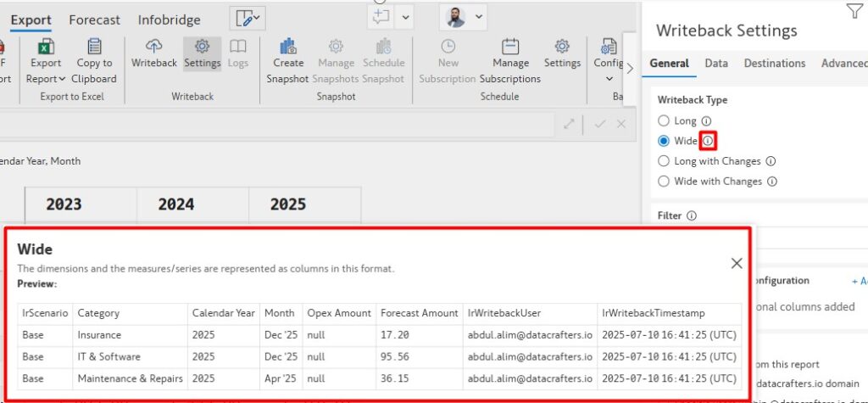Switch to the Forecast ribbon tab
The image size is (868, 403).
(94, 20)
